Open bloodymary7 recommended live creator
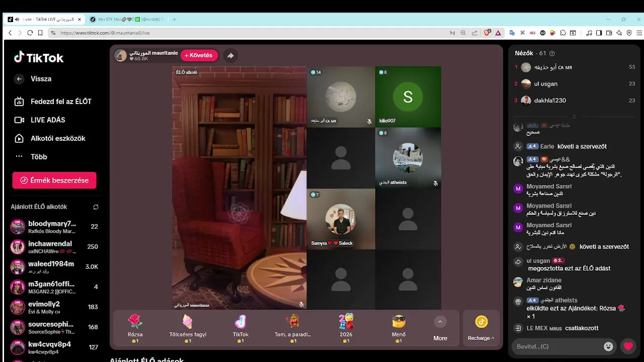644x362 pixels. coord(54,227)
